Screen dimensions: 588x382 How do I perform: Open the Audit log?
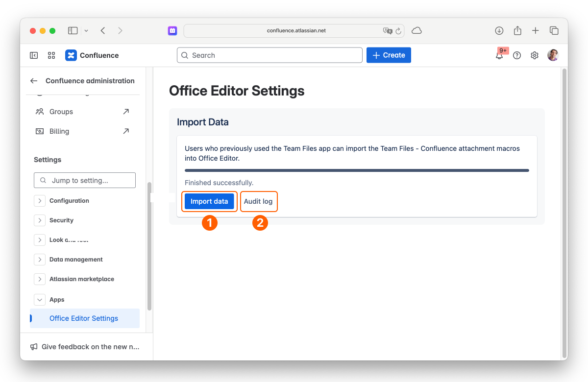pyautogui.click(x=258, y=201)
